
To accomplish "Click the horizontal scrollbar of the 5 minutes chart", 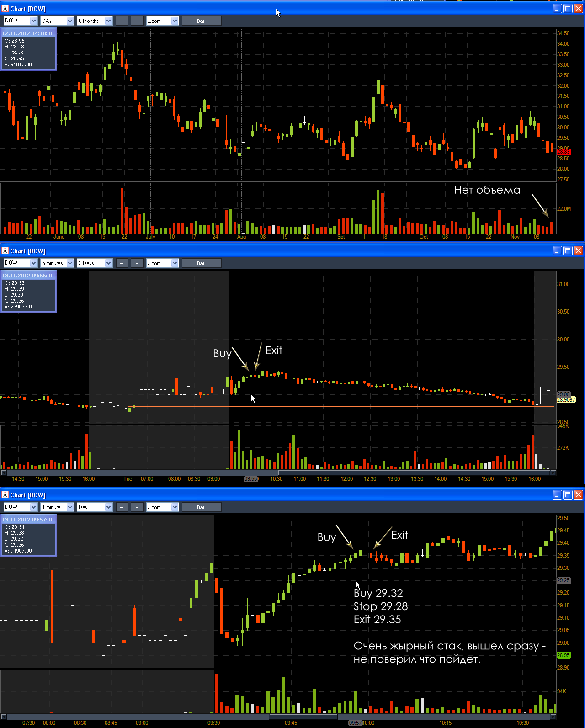I will (278, 473).
